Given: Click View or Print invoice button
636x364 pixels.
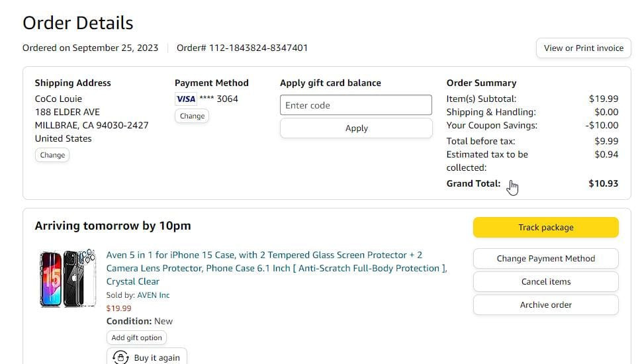Looking at the screenshot, I should (583, 48).
